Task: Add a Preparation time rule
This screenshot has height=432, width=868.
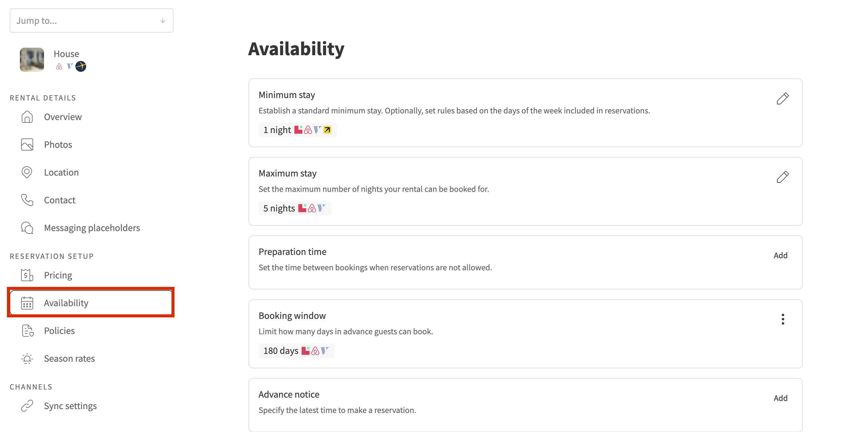Action: 780,255
